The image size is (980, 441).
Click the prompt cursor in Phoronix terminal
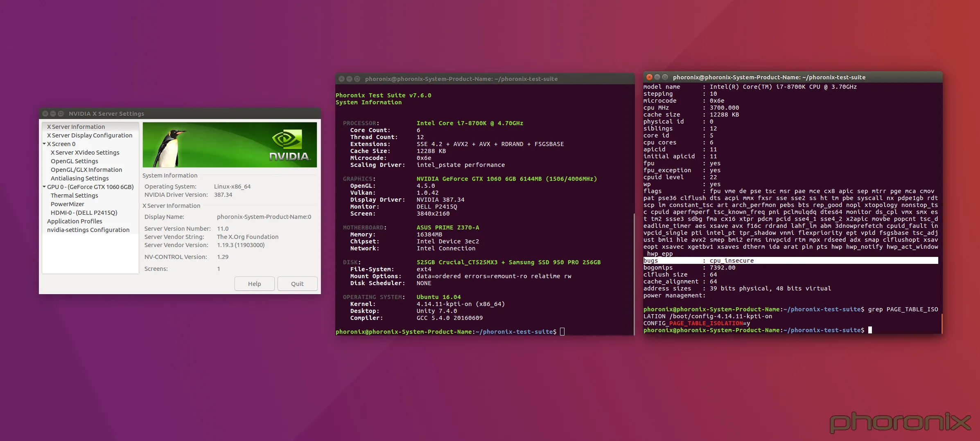(562, 332)
